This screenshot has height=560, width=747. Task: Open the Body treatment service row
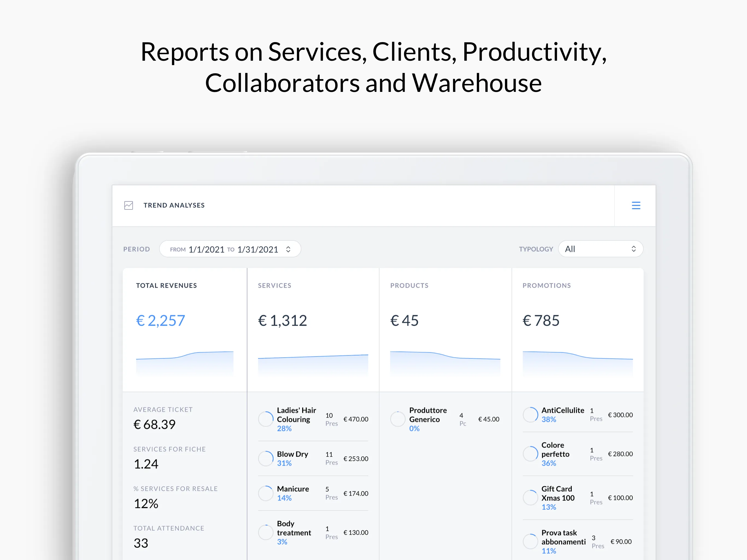pos(313,532)
